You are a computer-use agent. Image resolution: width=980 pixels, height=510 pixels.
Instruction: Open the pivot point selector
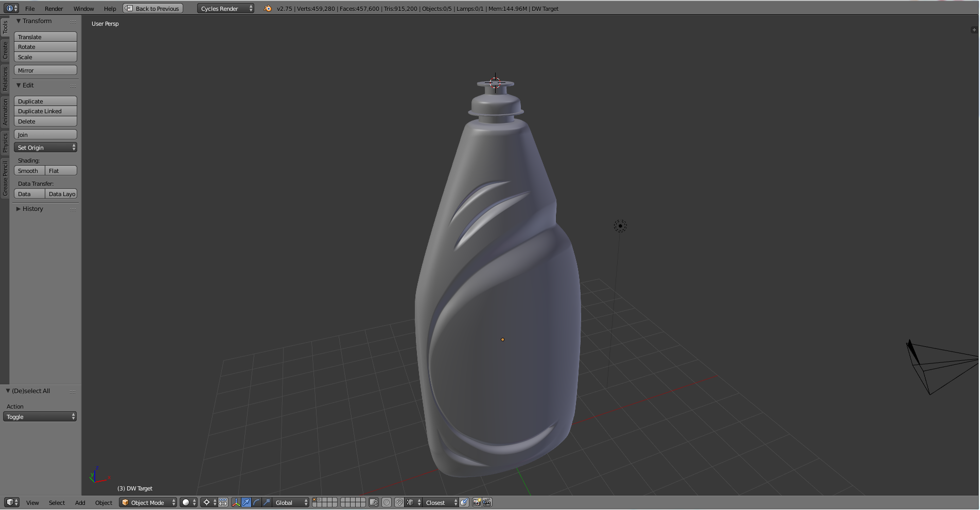point(209,503)
